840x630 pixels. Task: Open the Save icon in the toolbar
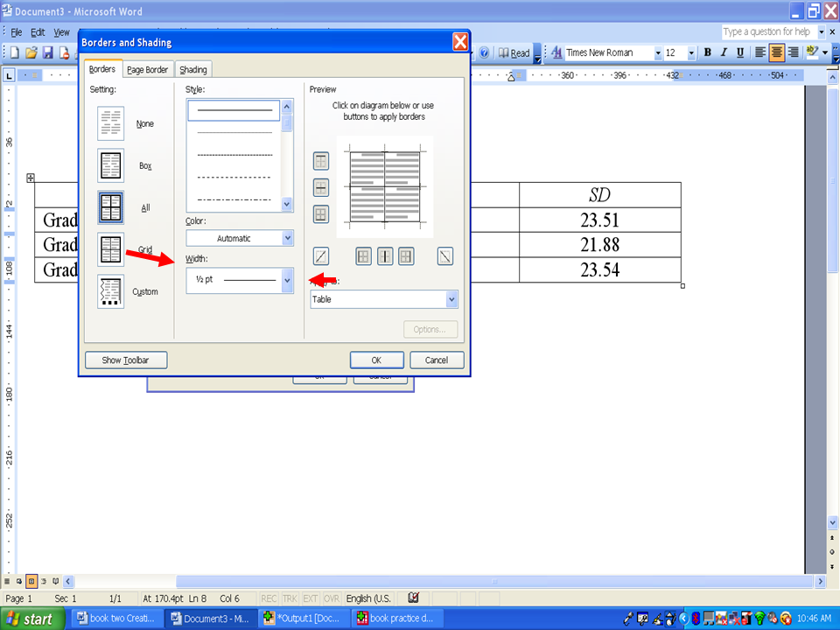point(48,52)
